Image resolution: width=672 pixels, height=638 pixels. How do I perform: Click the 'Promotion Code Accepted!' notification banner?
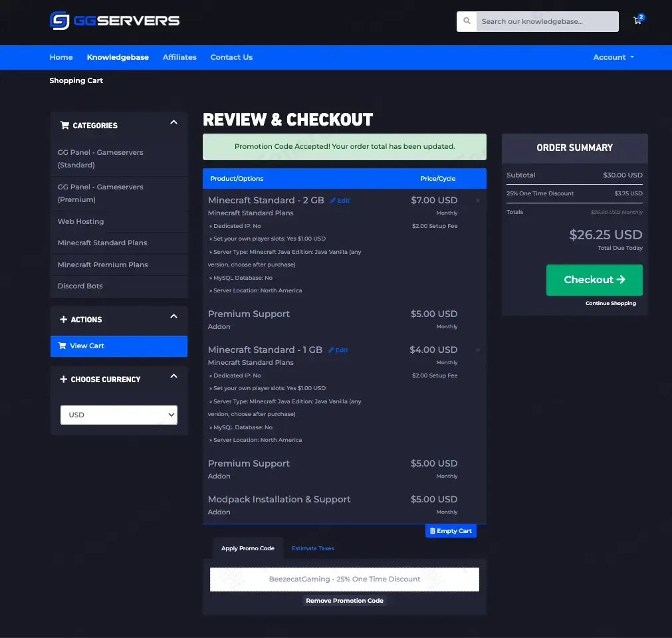[344, 147]
